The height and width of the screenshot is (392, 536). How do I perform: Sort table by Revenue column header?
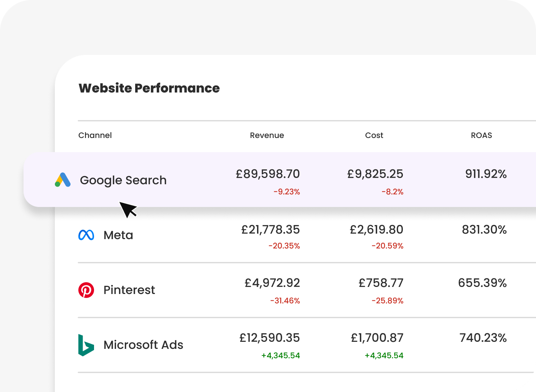pyautogui.click(x=267, y=135)
